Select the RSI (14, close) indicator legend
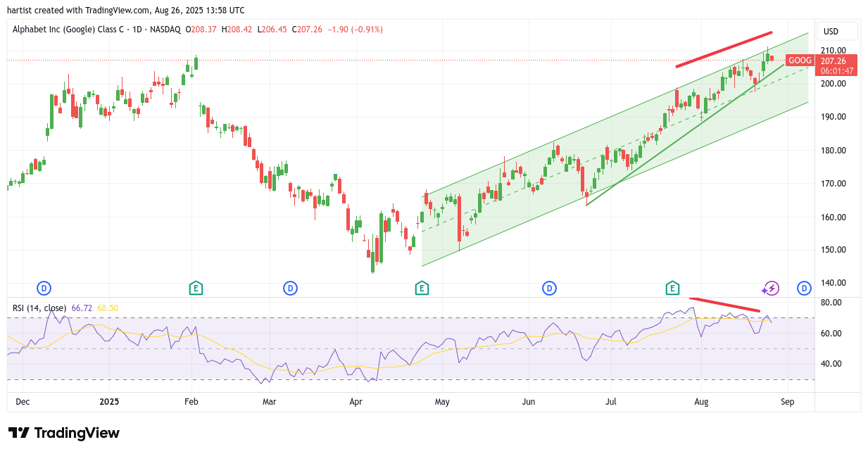The width and height of the screenshot is (868, 454). [x=39, y=308]
